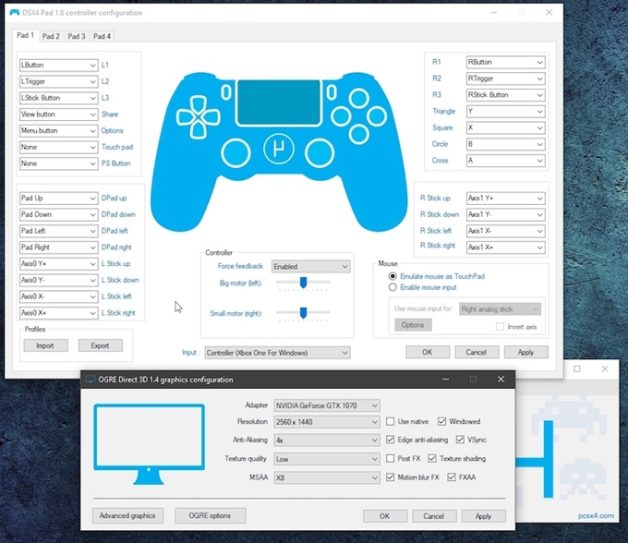The image size is (628, 543).
Task: Click Apply in controller configuration window
Action: pos(526,352)
